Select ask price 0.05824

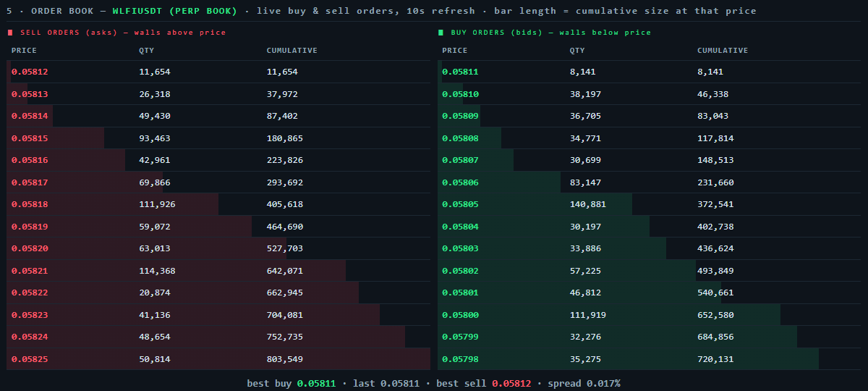tap(30, 337)
